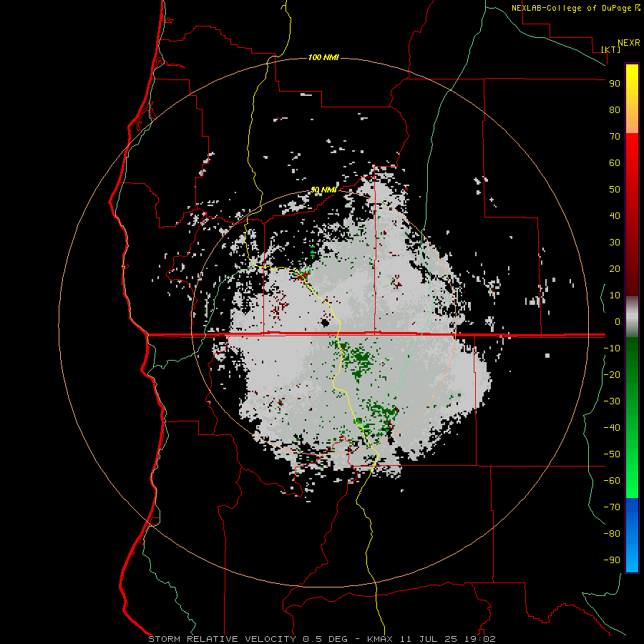Click the yellow top segment of the color bar

point(632,99)
